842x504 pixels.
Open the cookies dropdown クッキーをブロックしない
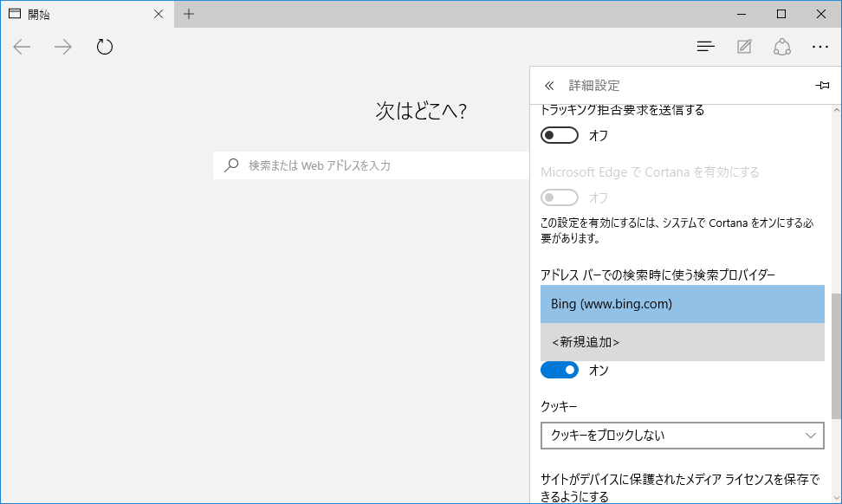[682, 436]
